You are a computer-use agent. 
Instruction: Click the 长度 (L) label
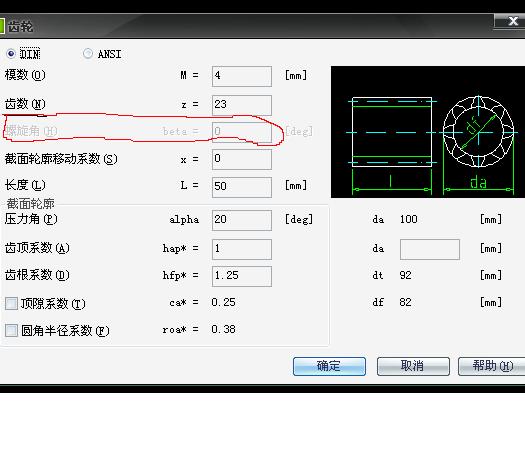tap(25, 185)
